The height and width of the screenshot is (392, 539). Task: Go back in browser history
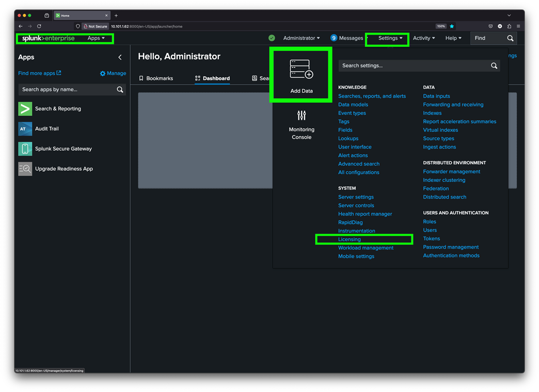(21, 26)
